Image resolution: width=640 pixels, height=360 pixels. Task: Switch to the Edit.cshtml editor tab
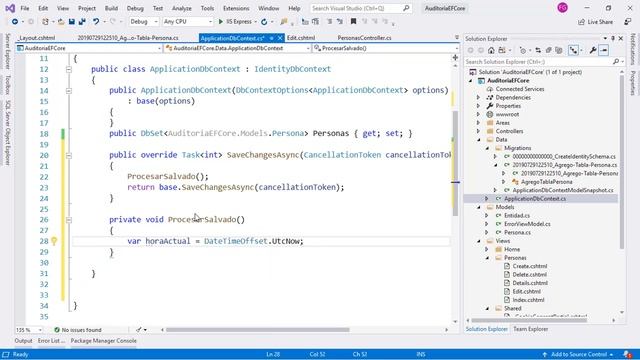point(301,38)
